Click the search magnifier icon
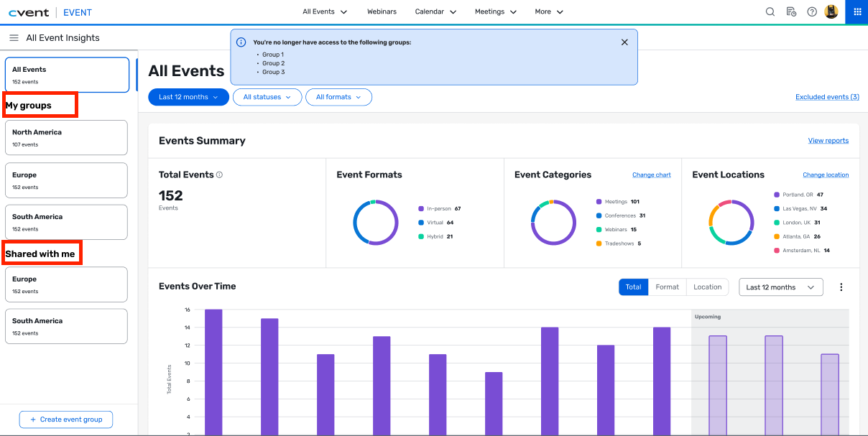868x436 pixels. pos(770,11)
